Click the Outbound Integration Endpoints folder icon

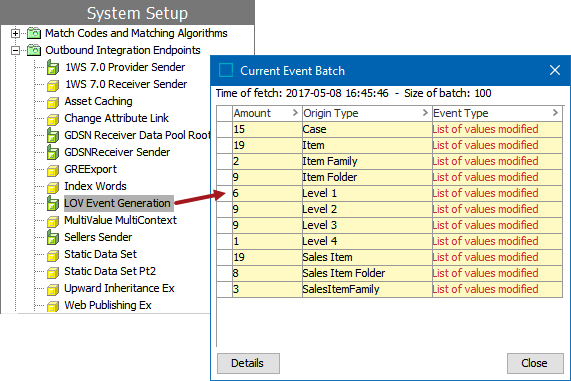(x=34, y=50)
